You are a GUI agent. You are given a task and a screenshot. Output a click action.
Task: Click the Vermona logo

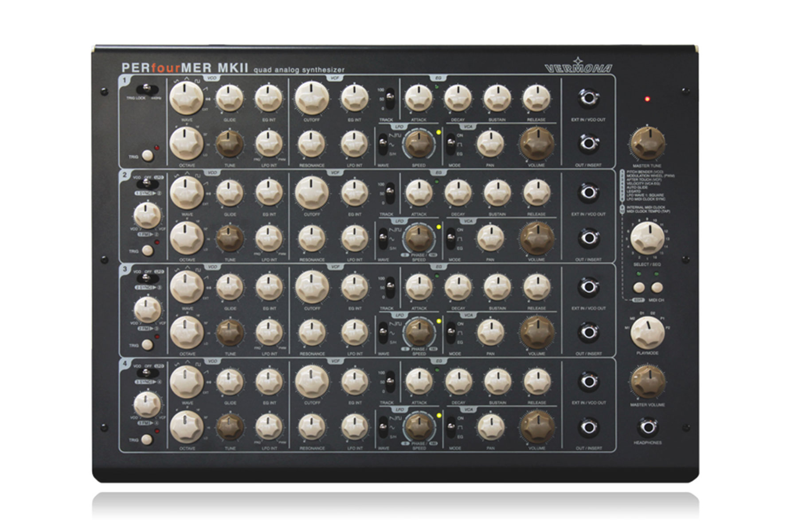click(x=578, y=66)
